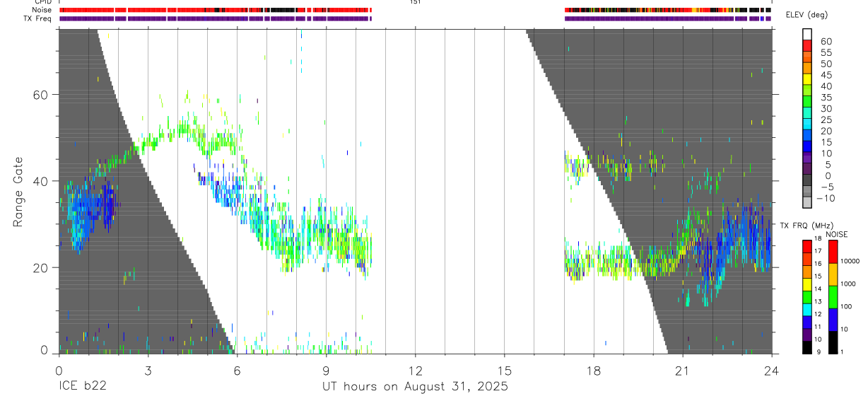Click the 'Range Gate' y-axis title
The image size is (868, 401).
click(18, 192)
